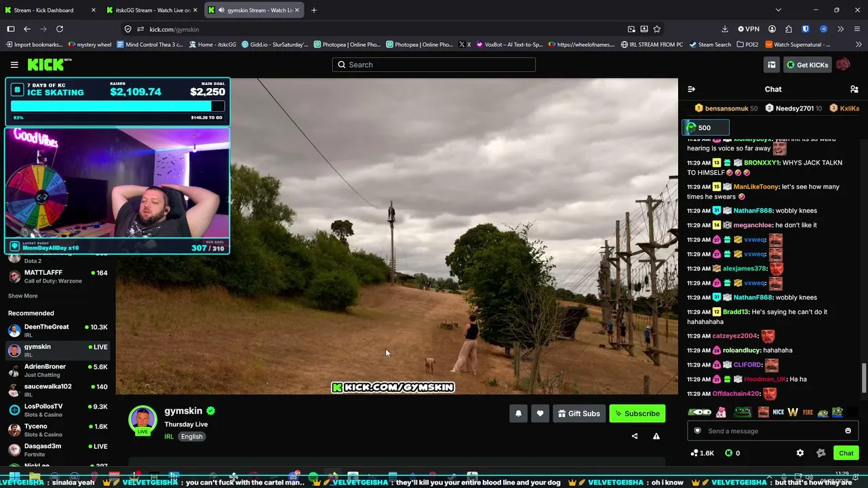Open chat settings gear icon
868x488 pixels.
pos(800,453)
